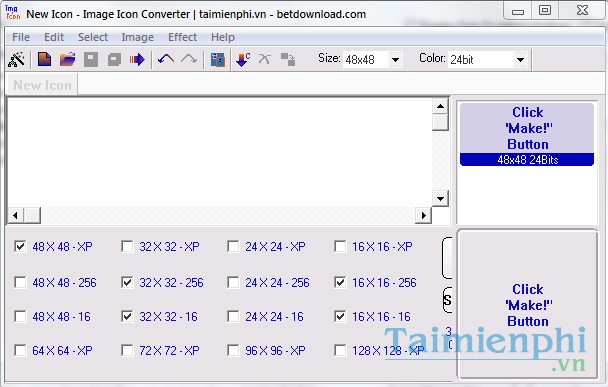Untick the 16 X 16 - 16 checkbox
The height and width of the screenshot is (387, 608).
340,316
